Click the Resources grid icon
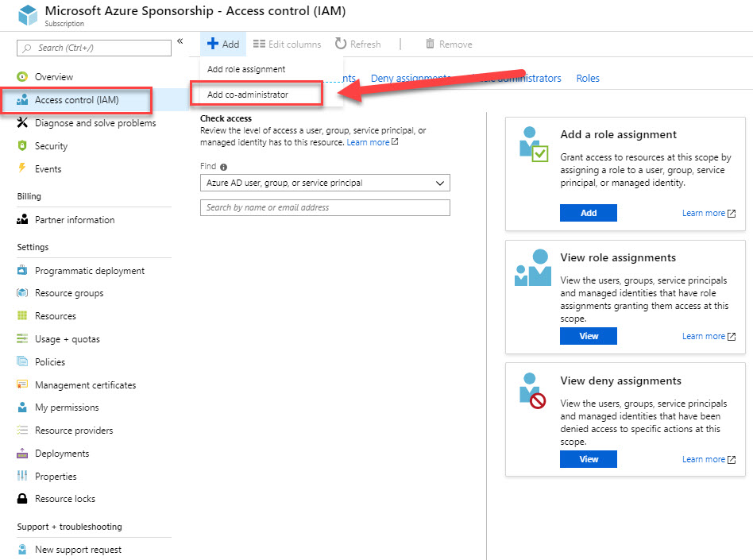Screen dimensions: 753x560 pos(22,315)
